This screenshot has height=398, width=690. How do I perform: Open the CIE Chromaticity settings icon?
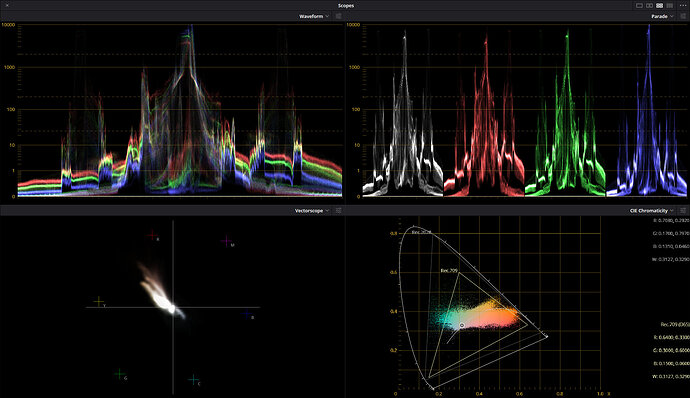click(683, 211)
